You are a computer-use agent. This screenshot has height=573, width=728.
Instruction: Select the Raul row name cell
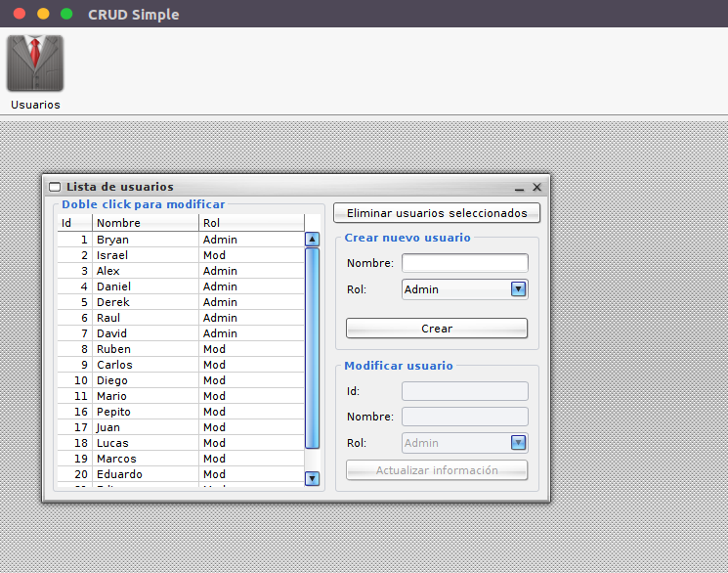pyautogui.click(x=146, y=318)
